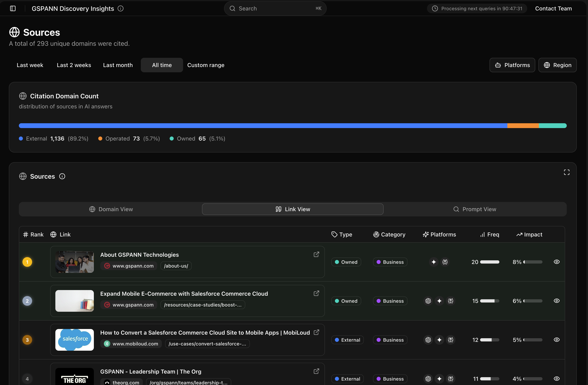Click ChatGPT icon in Expand Mobile E-Commerce row
Viewport: 588px width, 385px height.
[x=428, y=301]
